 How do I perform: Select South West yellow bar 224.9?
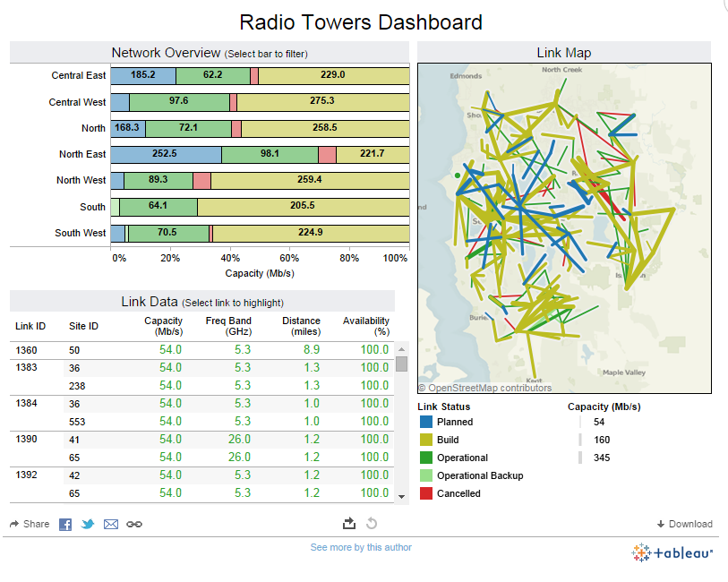point(311,234)
